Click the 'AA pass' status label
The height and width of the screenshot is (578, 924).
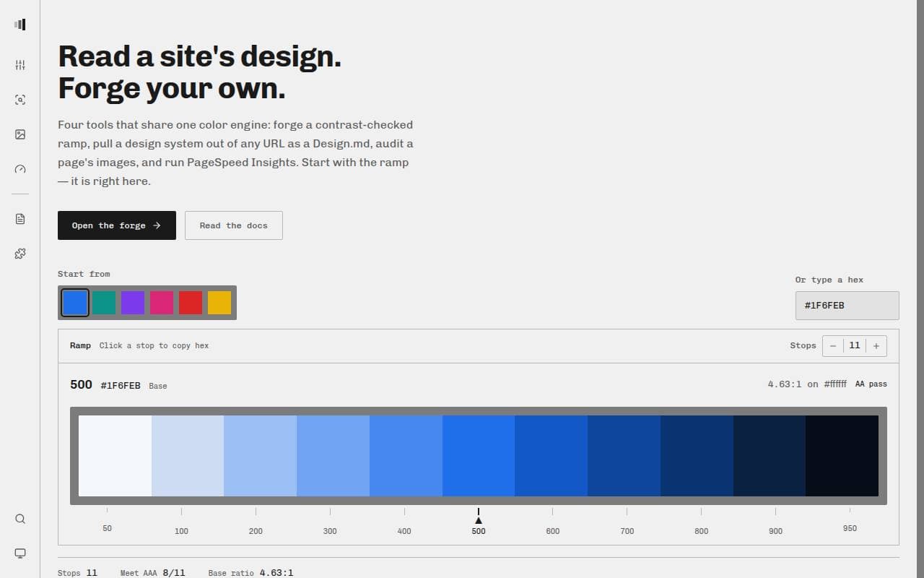[871, 384]
